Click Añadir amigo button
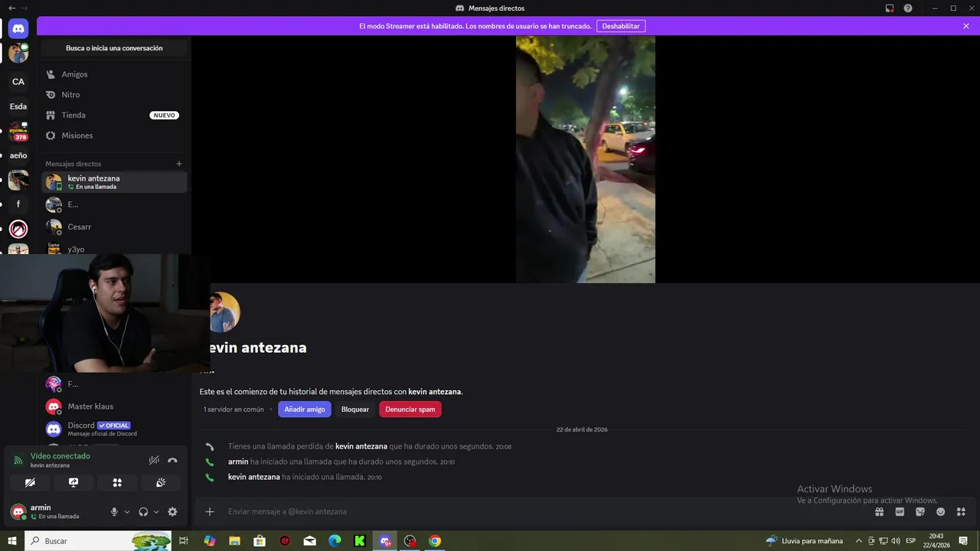980x551 pixels. click(305, 409)
